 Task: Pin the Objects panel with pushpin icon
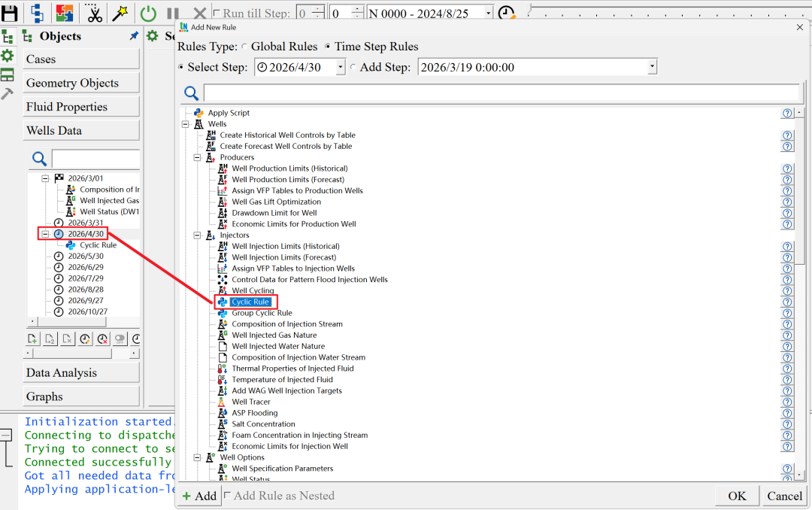[x=134, y=36]
